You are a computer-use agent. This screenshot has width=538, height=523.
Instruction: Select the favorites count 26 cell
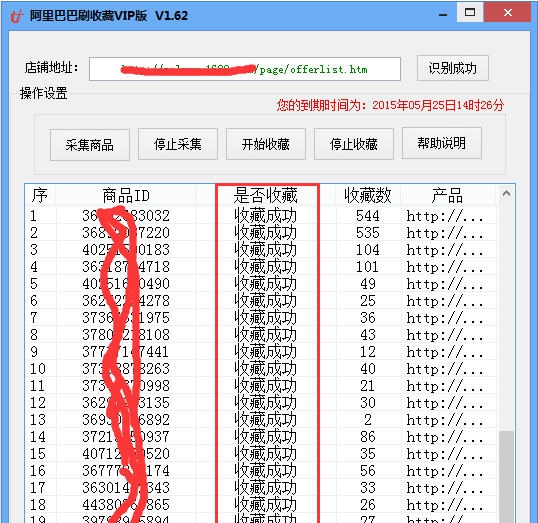tap(367, 505)
